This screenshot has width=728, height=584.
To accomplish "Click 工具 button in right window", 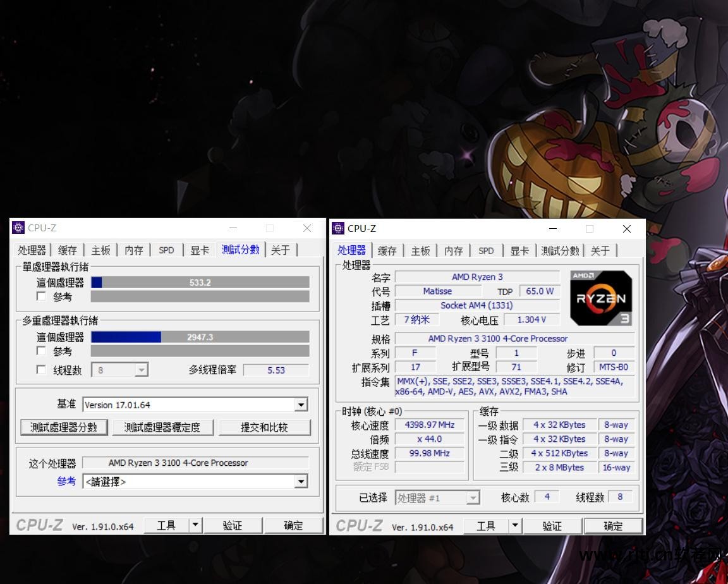I will click(x=486, y=525).
